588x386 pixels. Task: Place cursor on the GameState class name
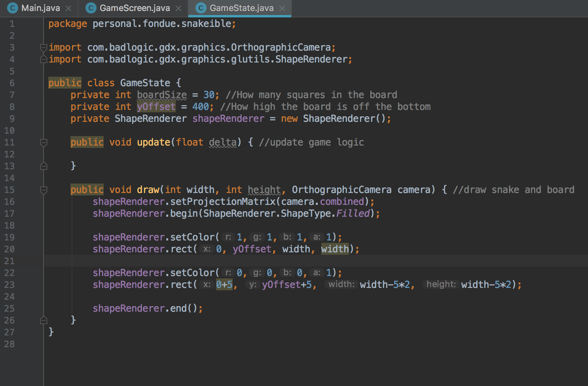145,83
